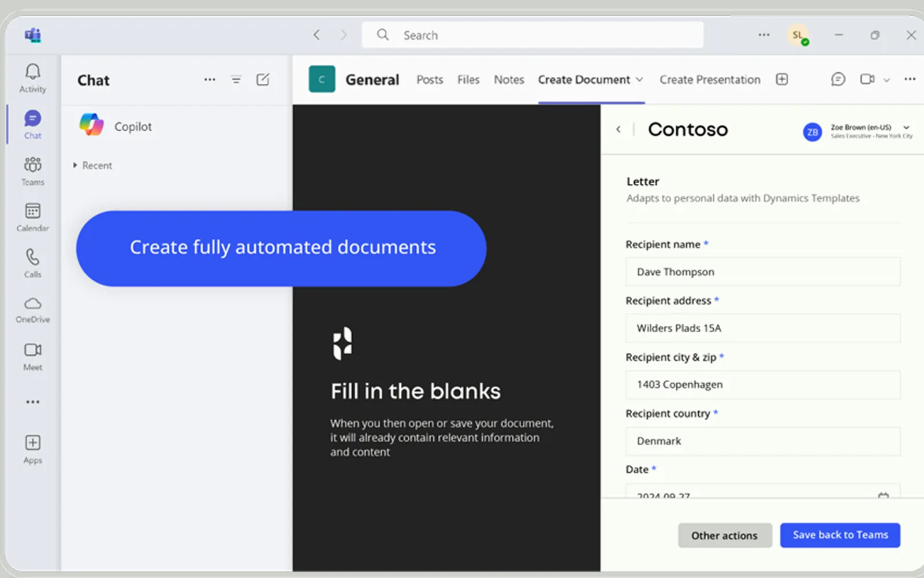Open the Calendar from sidebar

click(x=33, y=217)
